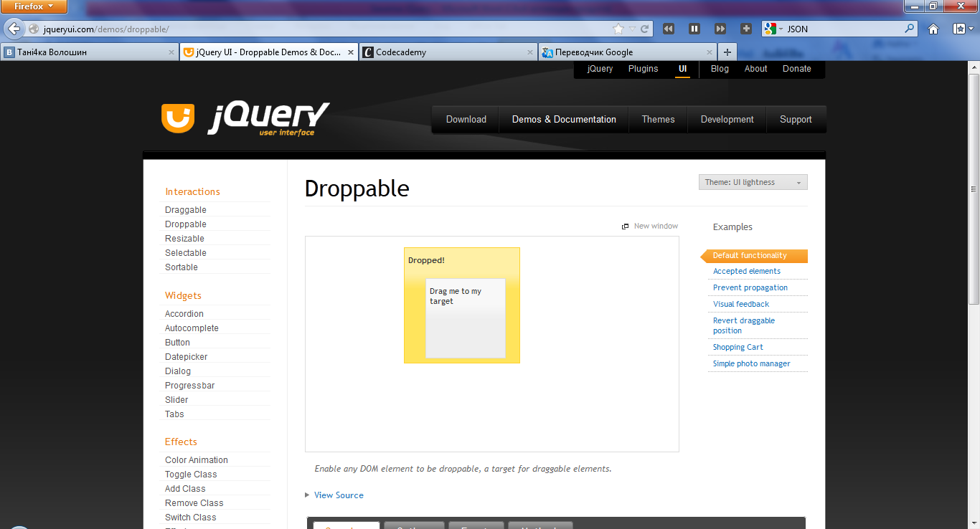980x529 pixels.
Task: Select the Prevent propagation example
Action: pyautogui.click(x=750, y=287)
